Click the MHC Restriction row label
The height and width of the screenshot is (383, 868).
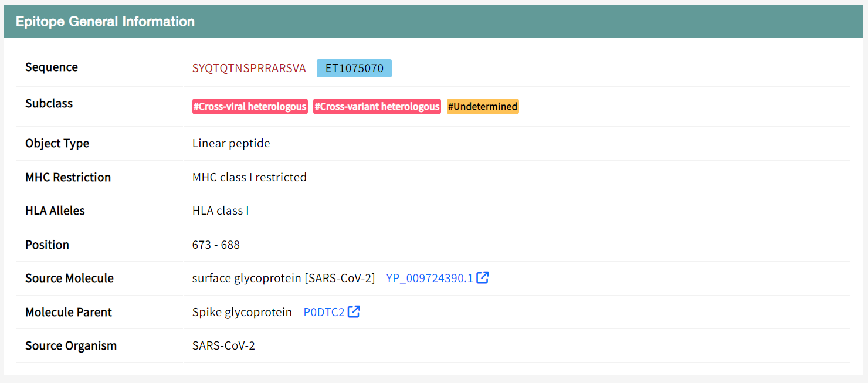(68, 177)
